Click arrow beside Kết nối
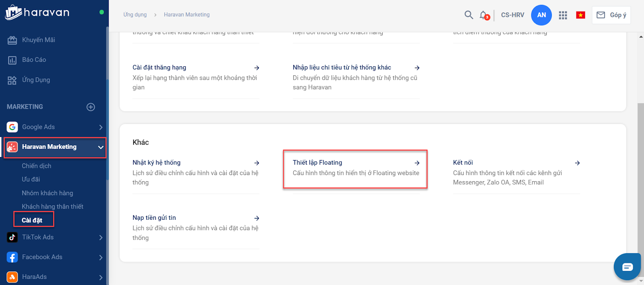The width and height of the screenshot is (644, 285). pyautogui.click(x=577, y=163)
